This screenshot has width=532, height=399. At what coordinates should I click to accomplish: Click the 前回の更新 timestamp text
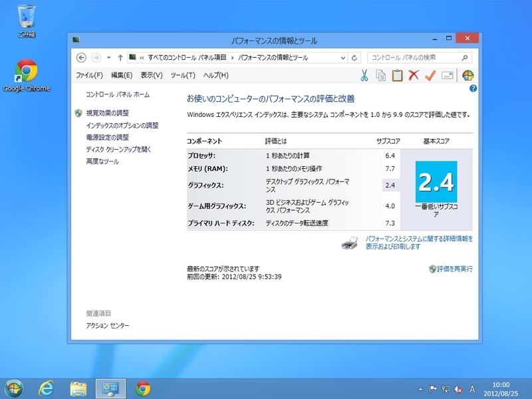[x=234, y=277]
